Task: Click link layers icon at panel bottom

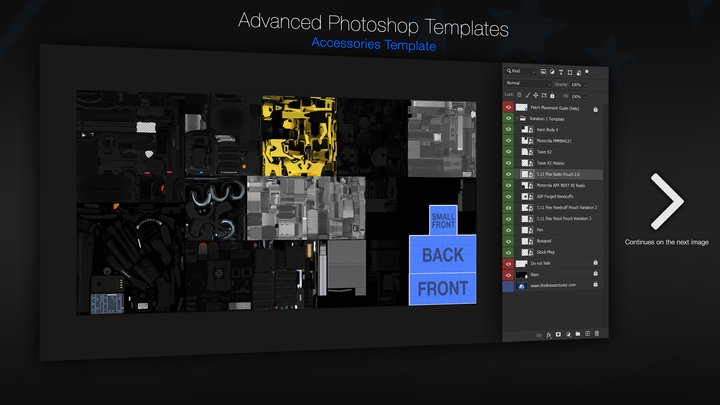Action: pos(539,335)
